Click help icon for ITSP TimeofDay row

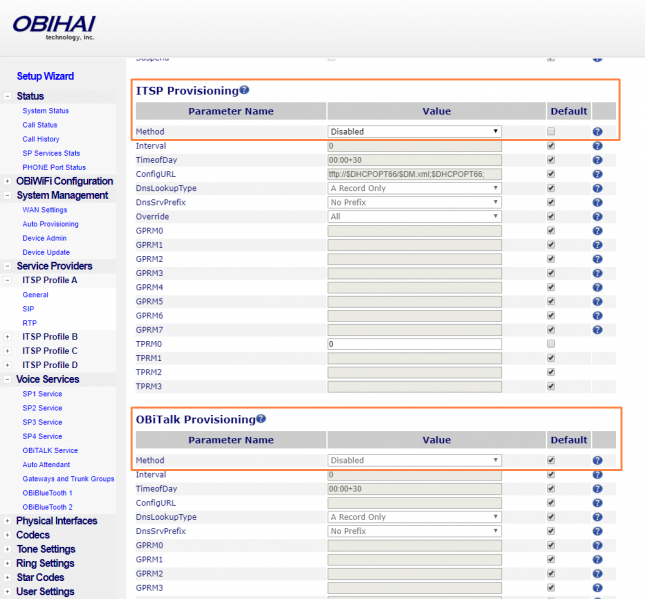(x=597, y=160)
